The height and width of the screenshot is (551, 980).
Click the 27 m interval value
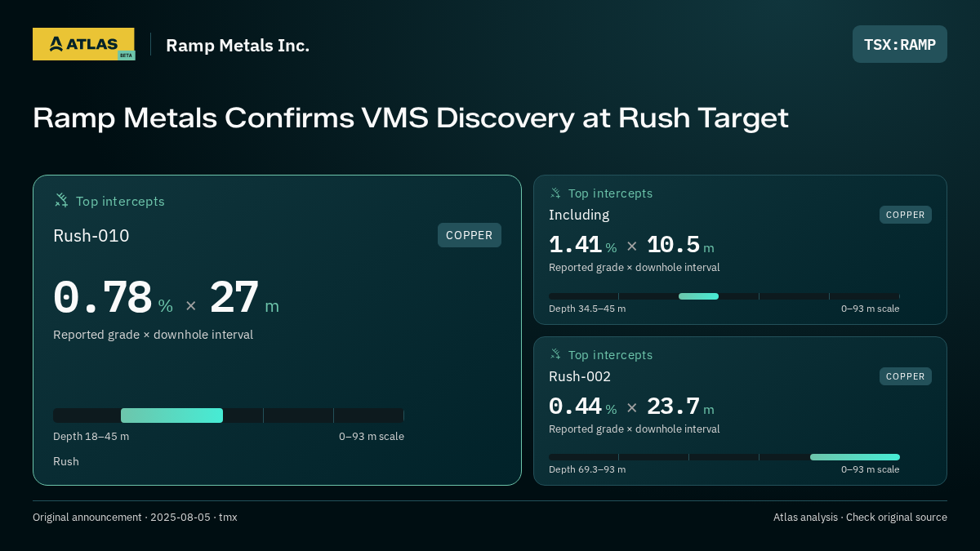tap(234, 298)
